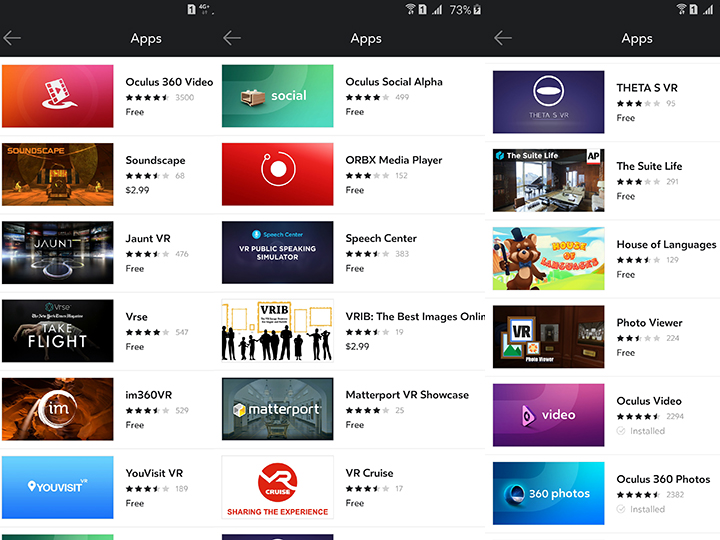The width and height of the screenshot is (720, 540).
Task: Click the star rating of Oculus Social Alpha
Action: (367, 97)
